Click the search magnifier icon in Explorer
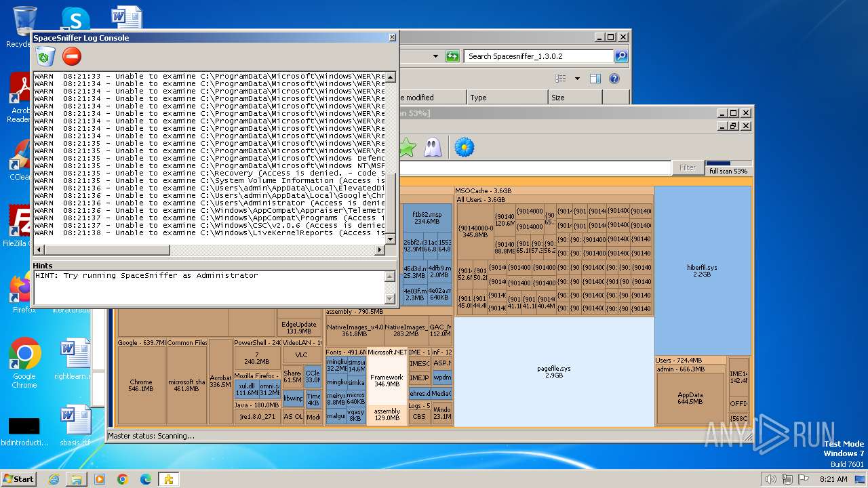 [620, 56]
